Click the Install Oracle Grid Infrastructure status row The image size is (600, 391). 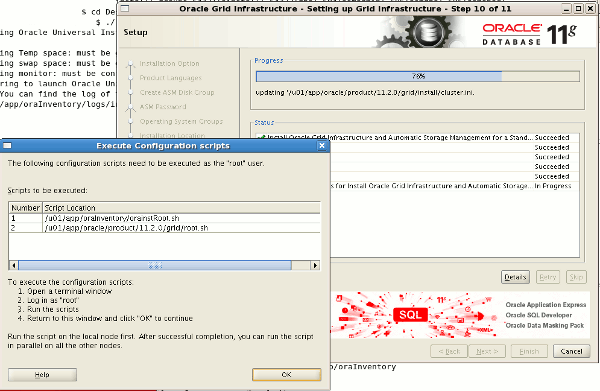coord(417,137)
